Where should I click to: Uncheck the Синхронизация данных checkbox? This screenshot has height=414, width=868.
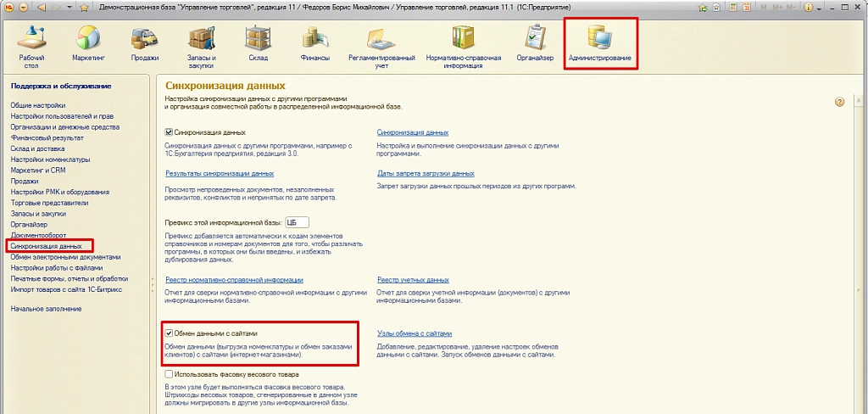(x=170, y=133)
